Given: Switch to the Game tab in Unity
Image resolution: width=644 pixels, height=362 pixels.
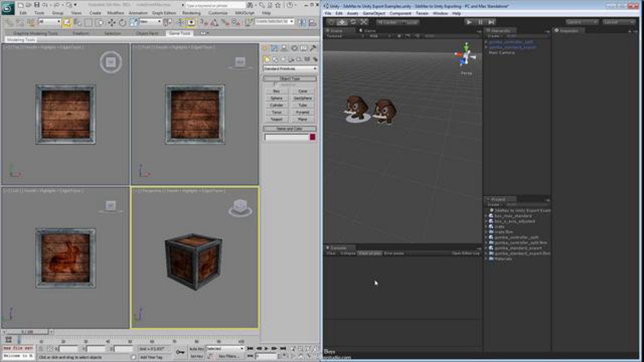Looking at the screenshot, I should [368, 31].
